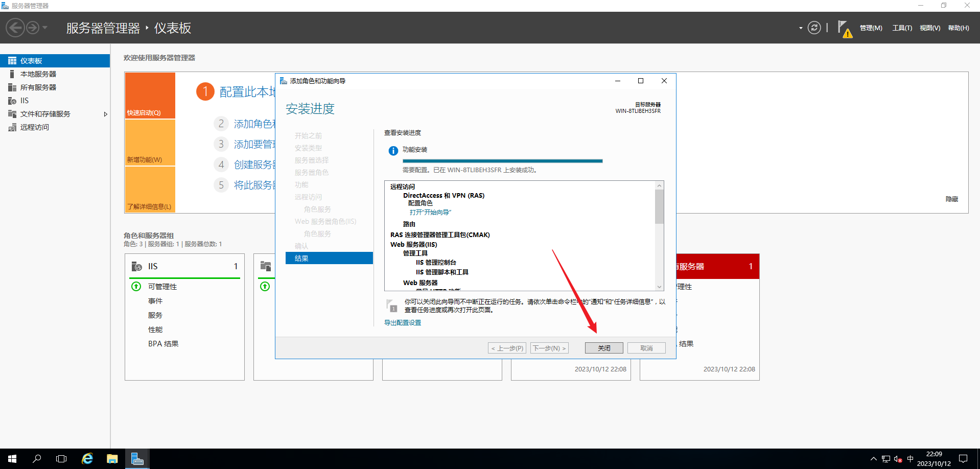Viewport: 980px width, 469px height.
Task: Click BPA 结果 in the IIS tile
Action: pos(164,344)
